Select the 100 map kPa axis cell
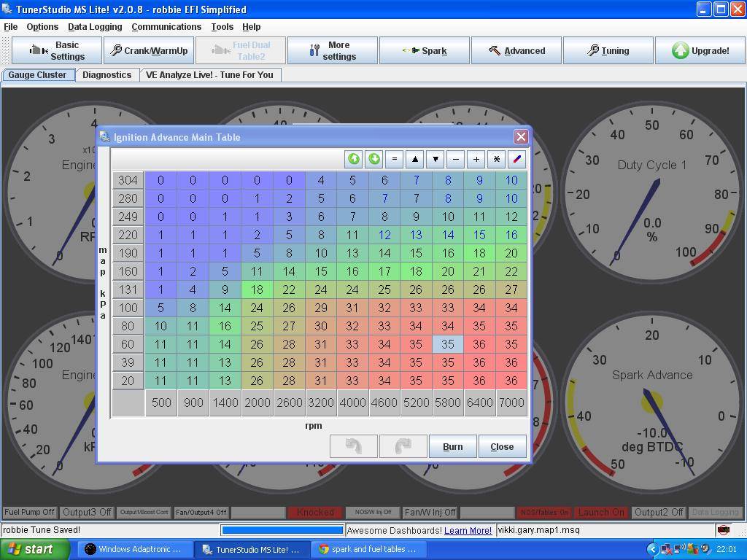This screenshot has width=747, height=560. pyautogui.click(x=128, y=308)
